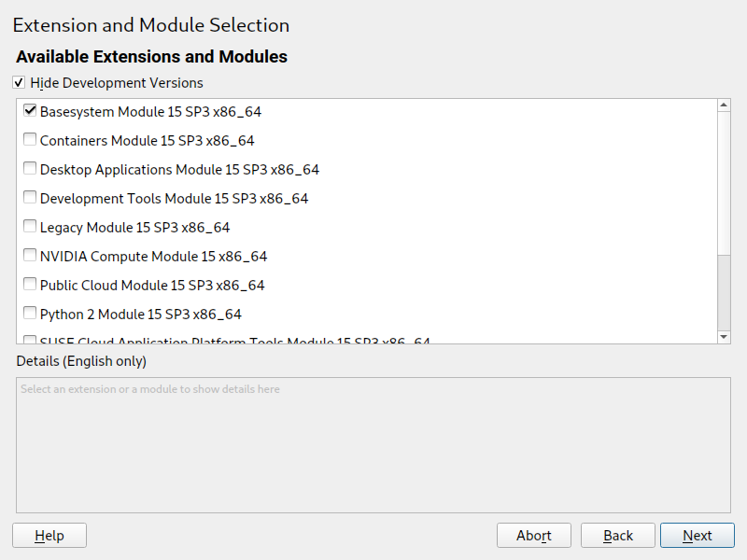Toggle SUSE Cloud Application Platform Tools checkbox
The width and height of the screenshot is (747, 560).
pos(30,340)
